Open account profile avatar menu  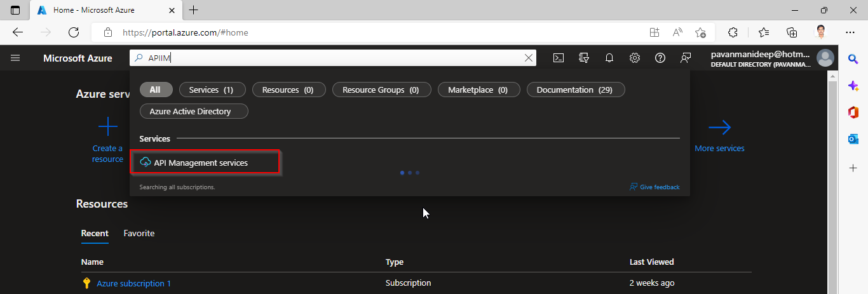(x=825, y=58)
